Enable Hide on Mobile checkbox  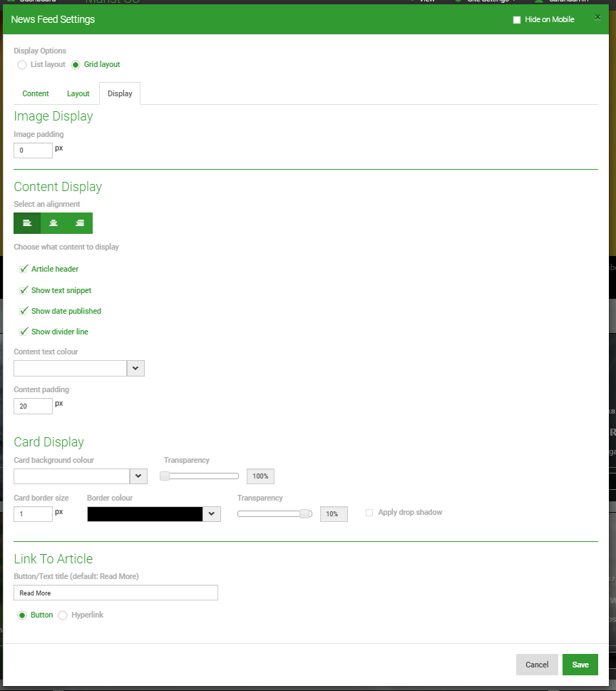[517, 20]
